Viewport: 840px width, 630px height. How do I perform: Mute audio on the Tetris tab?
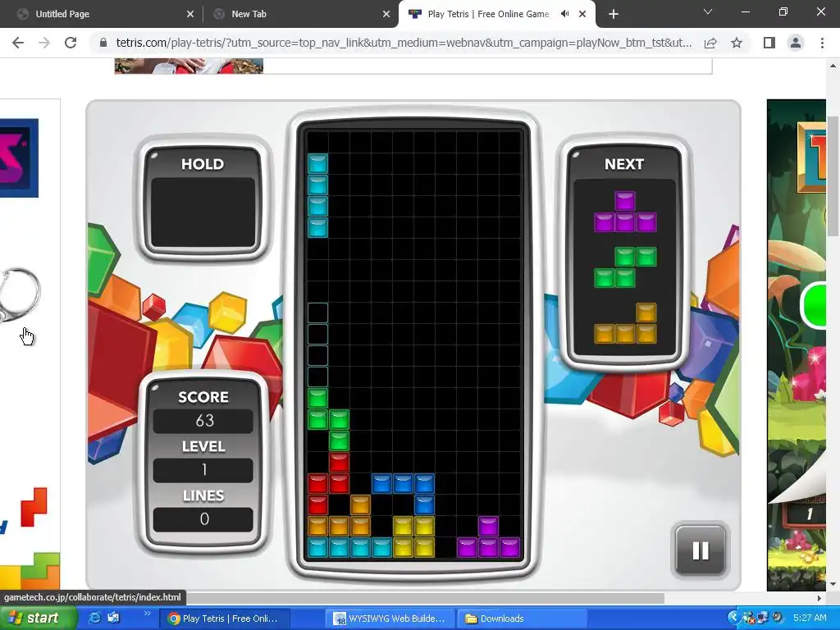564,14
